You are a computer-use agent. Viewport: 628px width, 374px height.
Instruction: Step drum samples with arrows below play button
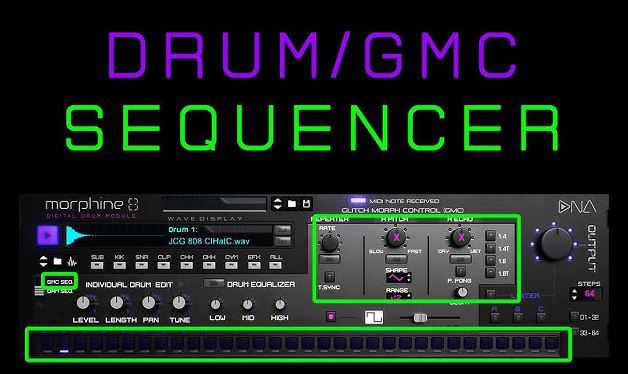[x=43, y=261]
